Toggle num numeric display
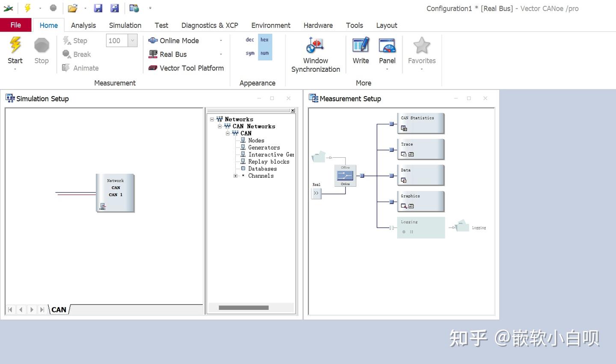 pos(265,53)
